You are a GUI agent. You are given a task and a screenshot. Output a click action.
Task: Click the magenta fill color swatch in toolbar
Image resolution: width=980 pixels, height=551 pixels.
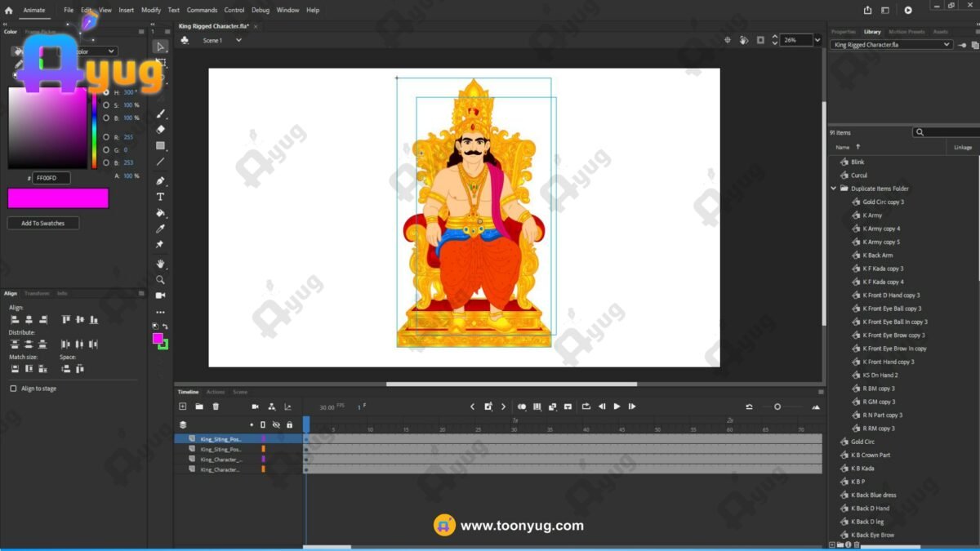[x=158, y=338]
